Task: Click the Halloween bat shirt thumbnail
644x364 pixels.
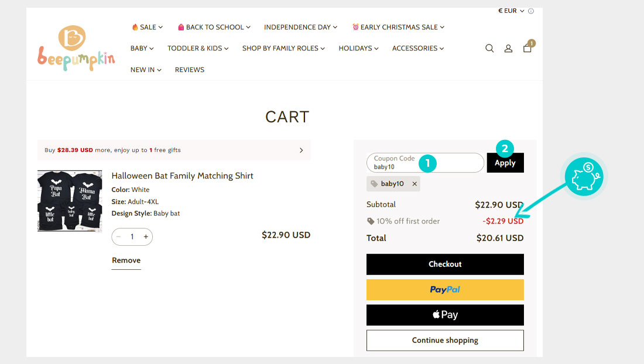Action: [70, 201]
